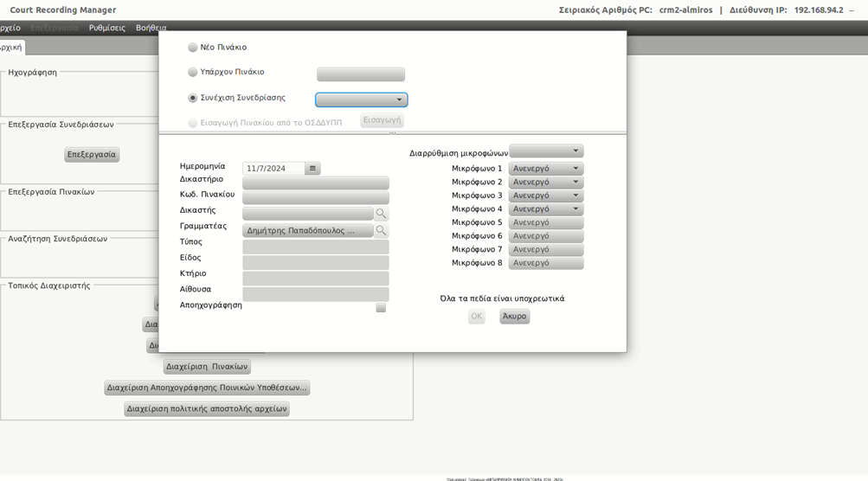
Task: Open the Συνέχιση Συνεδρίασης dropdown list
Action: click(361, 100)
